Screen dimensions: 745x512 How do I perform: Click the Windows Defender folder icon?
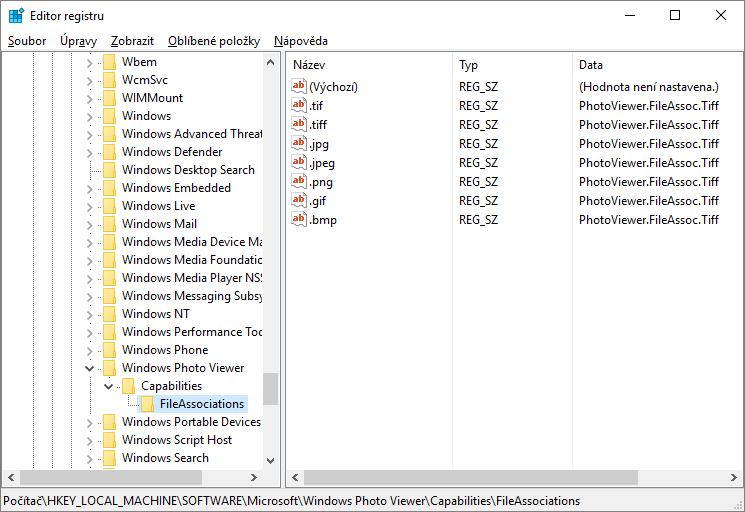click(x=109, y=152)
